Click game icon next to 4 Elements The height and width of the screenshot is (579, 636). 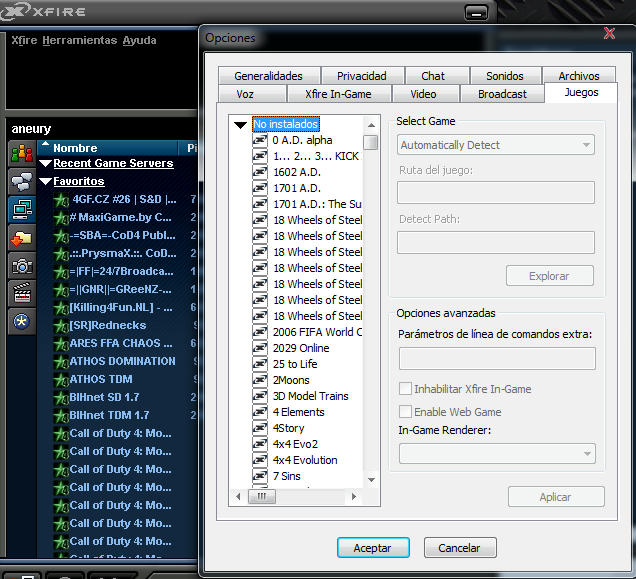click(260, 412)
